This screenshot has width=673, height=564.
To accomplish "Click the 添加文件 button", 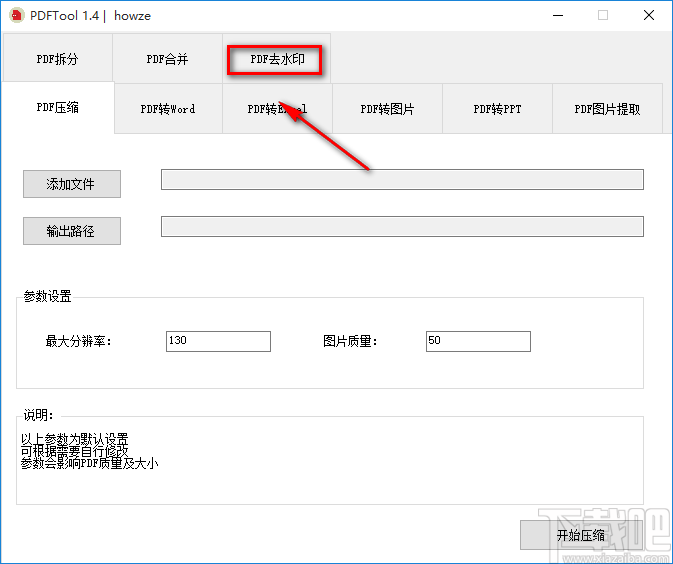I will pyautogui.click(x=72, y=184).
